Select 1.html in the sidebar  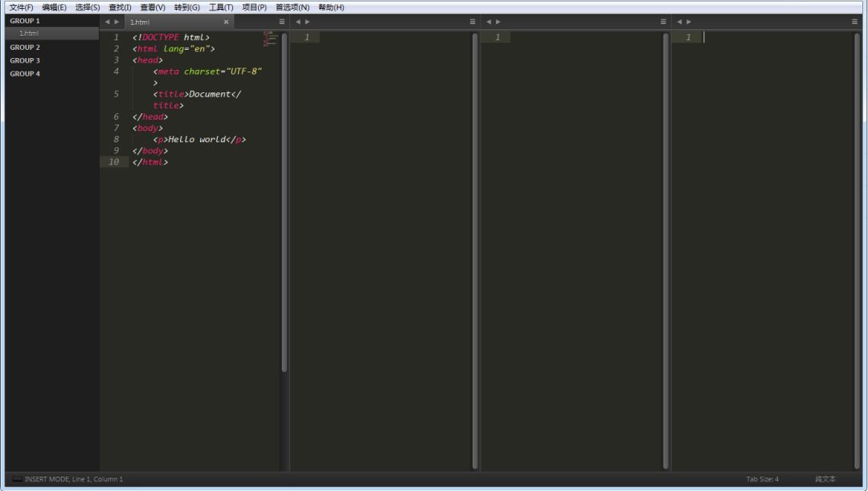(52, 33)
